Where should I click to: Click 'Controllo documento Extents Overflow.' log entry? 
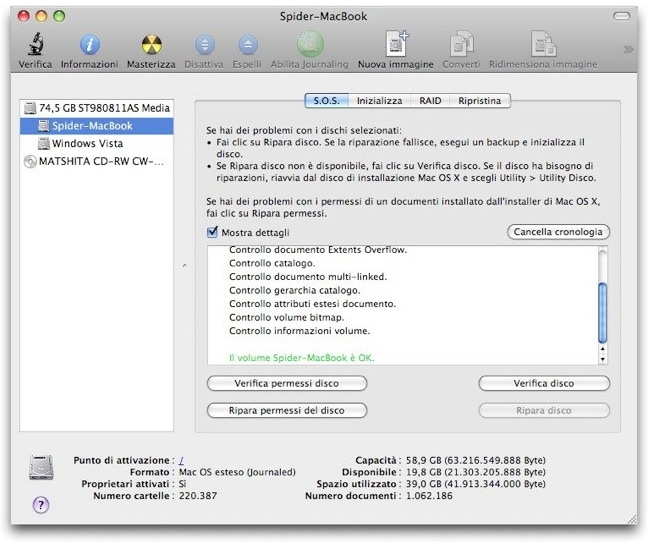pos(318,250)
